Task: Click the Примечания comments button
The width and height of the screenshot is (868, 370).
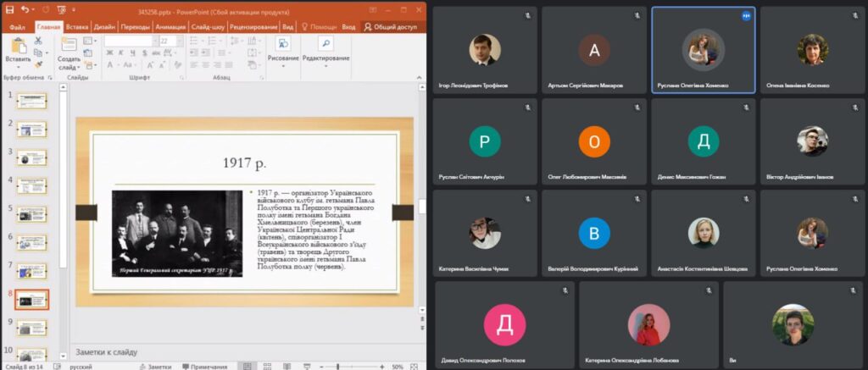Action: pyautogui.click(x=203, y=367)
